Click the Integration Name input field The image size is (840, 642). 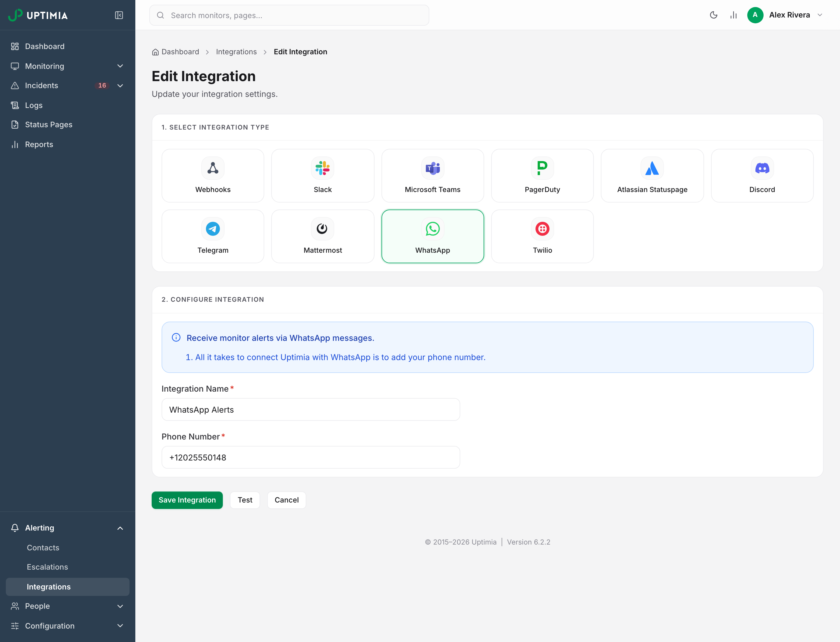point(311,410)
